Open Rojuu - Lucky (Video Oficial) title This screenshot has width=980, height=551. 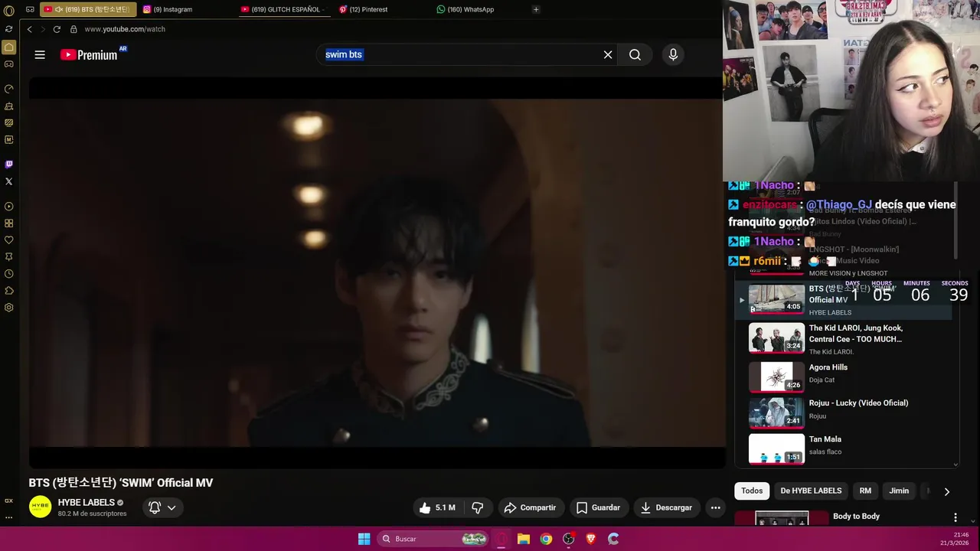858,403
